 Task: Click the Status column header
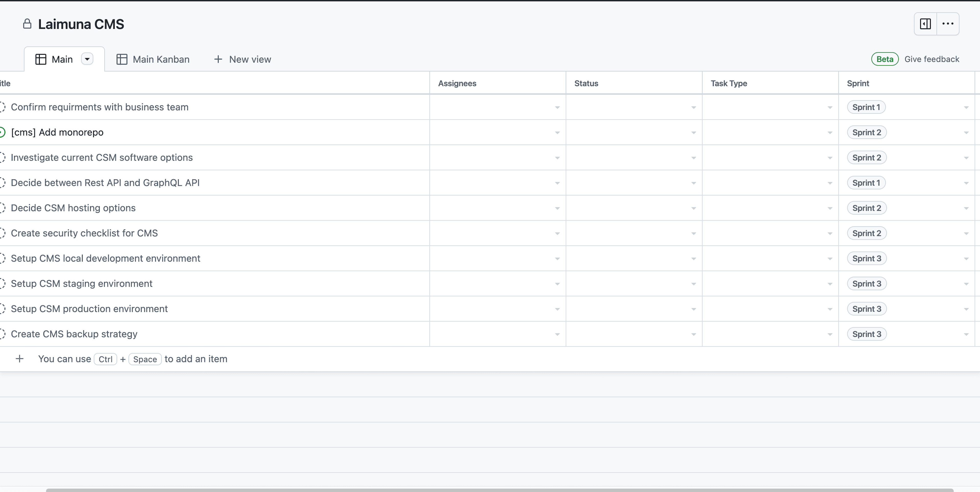634,83
